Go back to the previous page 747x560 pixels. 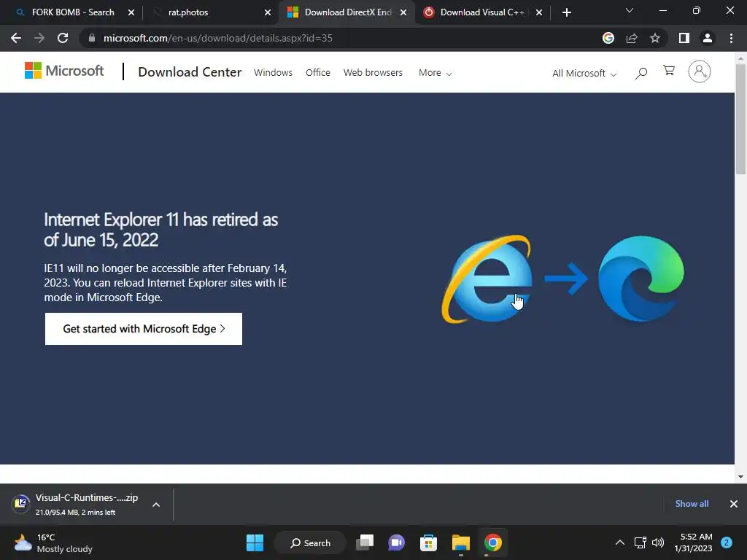click(x=16, y=38)
